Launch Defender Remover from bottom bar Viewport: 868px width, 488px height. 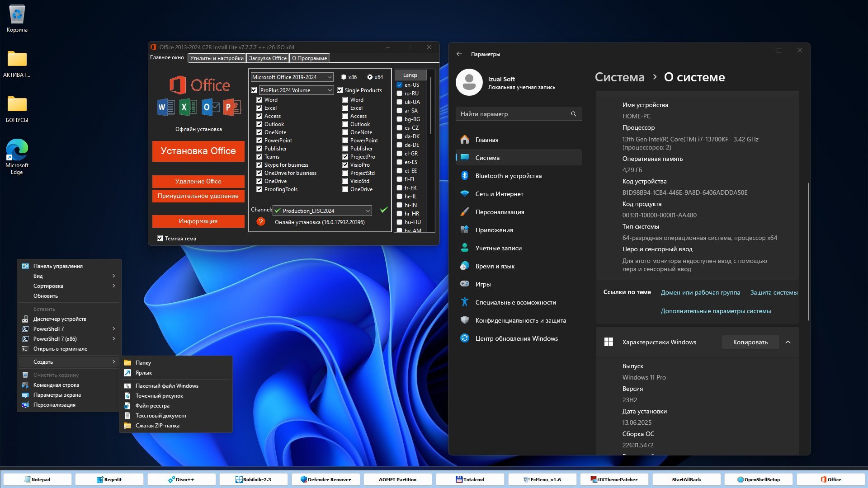tap(325, 479)
